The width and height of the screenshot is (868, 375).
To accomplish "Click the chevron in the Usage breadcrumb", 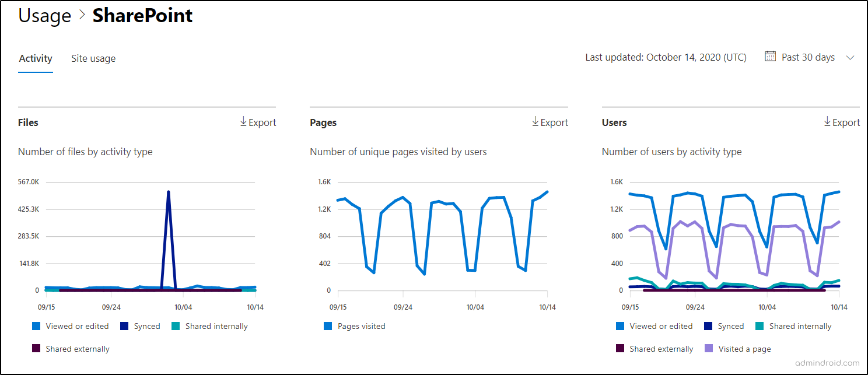I will click(80, 15).
